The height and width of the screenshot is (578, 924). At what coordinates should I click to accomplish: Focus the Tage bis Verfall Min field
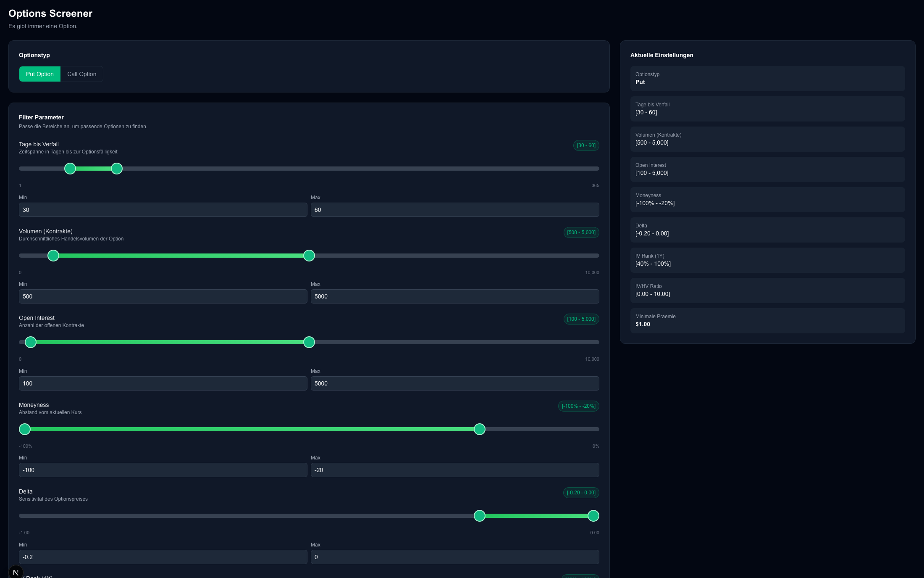click(163, 210)
